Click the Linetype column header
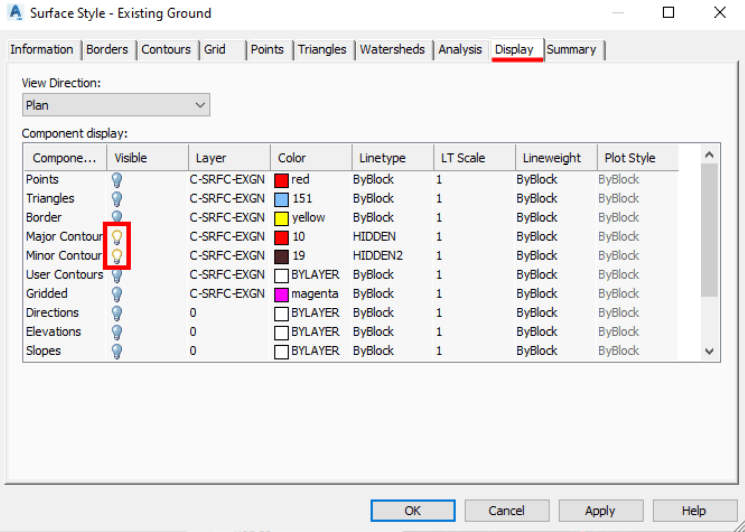The width and height of the screenshot is (745, 532). 393,158
